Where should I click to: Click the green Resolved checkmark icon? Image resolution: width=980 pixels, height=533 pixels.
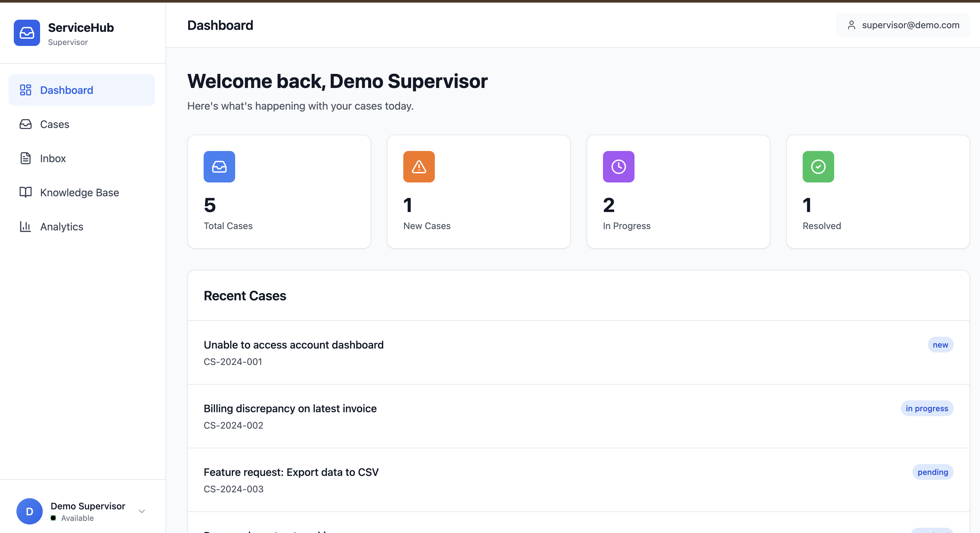click(818, 167)
